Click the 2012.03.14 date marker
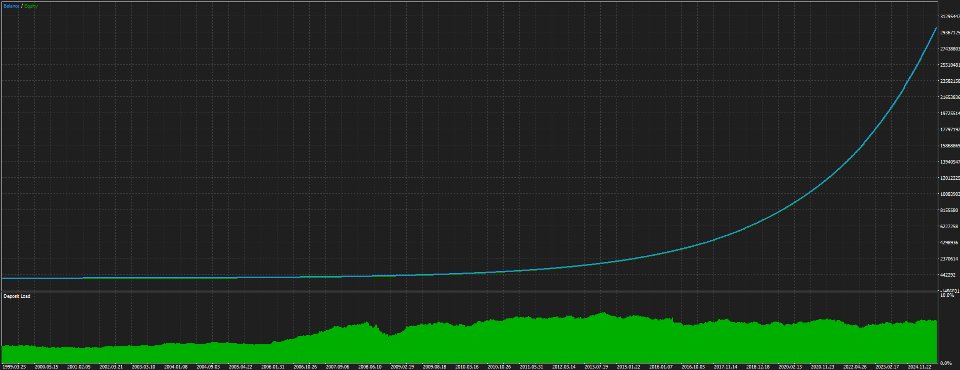 [x=564, y=367]
